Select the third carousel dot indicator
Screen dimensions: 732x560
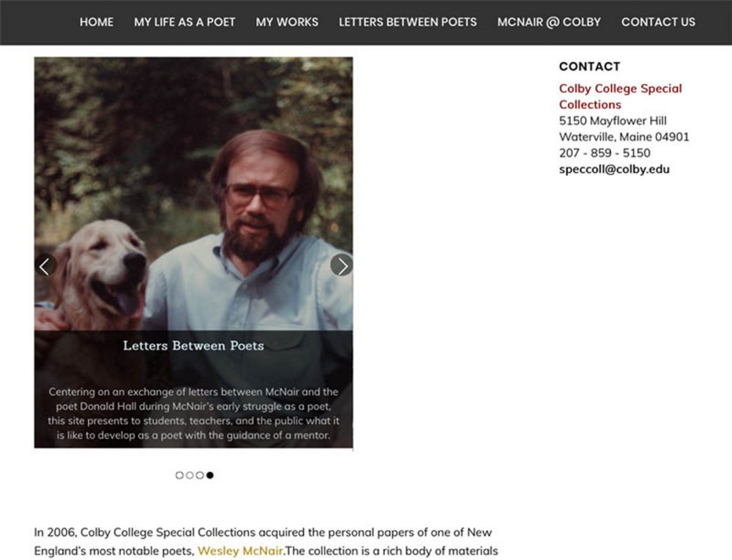(x=200, y=475)
